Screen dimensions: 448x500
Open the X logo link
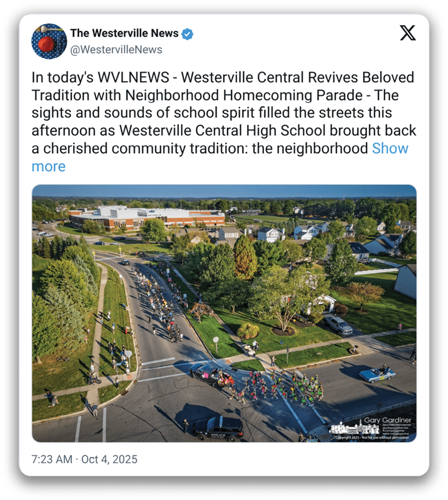pos(408,33)
